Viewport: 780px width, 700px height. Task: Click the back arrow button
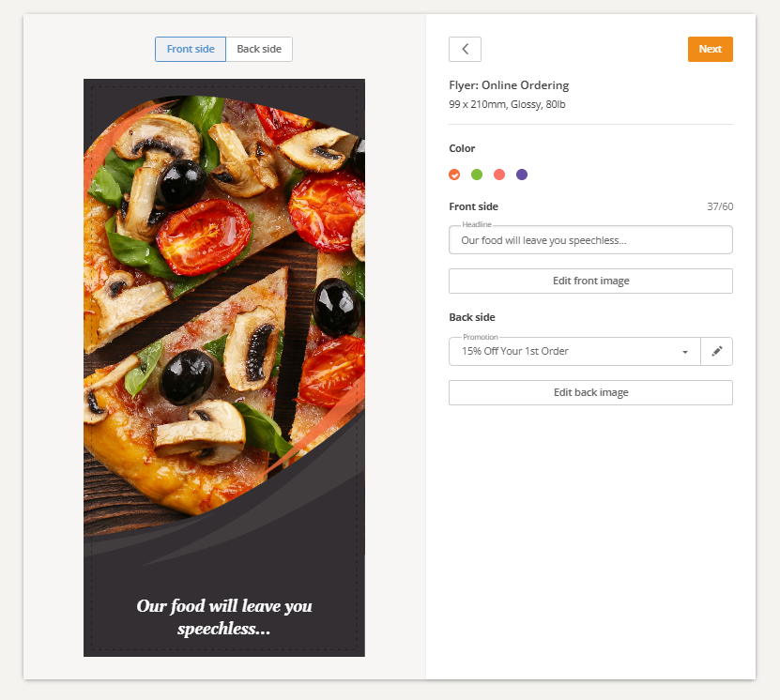(465, 49)
